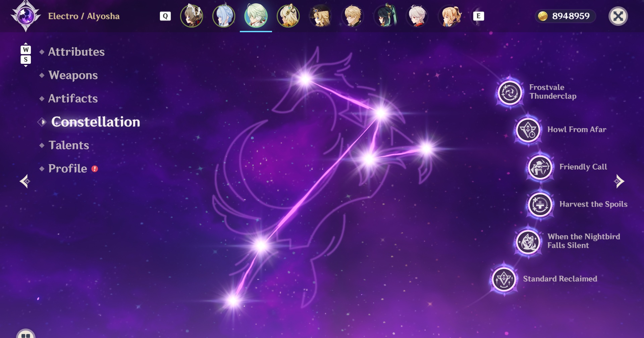The image size is (644, 338).
Task: Click the "Frostvale Thunderclap" label
Action: tap(553, 92)
